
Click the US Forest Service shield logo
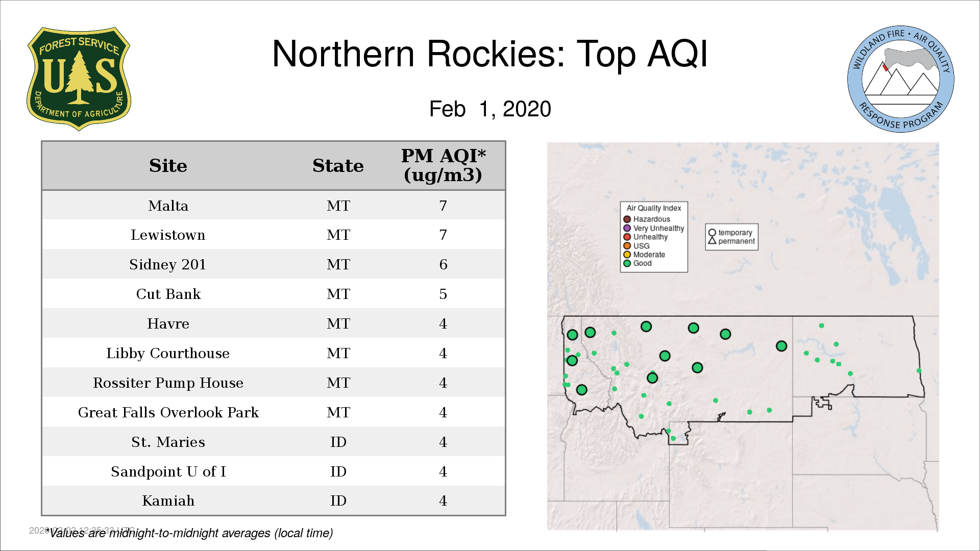79,79
